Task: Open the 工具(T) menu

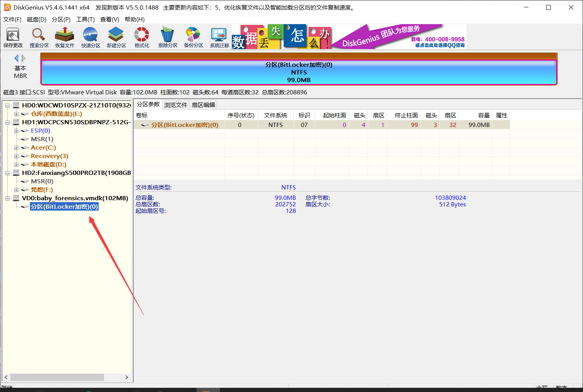Action: pos(85,19)
